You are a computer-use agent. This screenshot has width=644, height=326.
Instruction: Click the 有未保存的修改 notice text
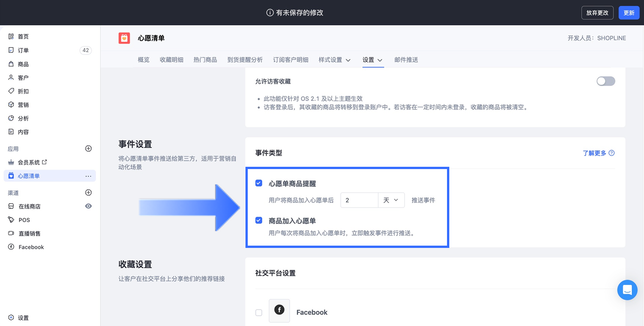pos(300,13)
